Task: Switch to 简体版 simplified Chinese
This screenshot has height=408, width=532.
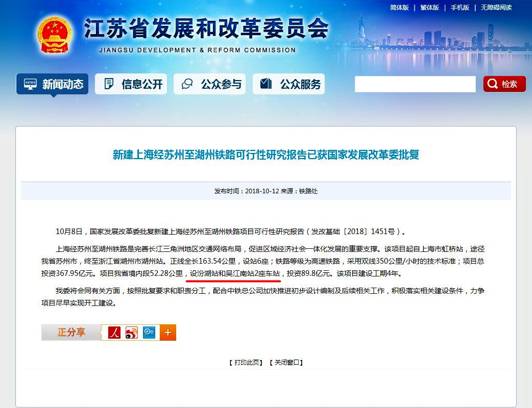Action: [399, 8]
